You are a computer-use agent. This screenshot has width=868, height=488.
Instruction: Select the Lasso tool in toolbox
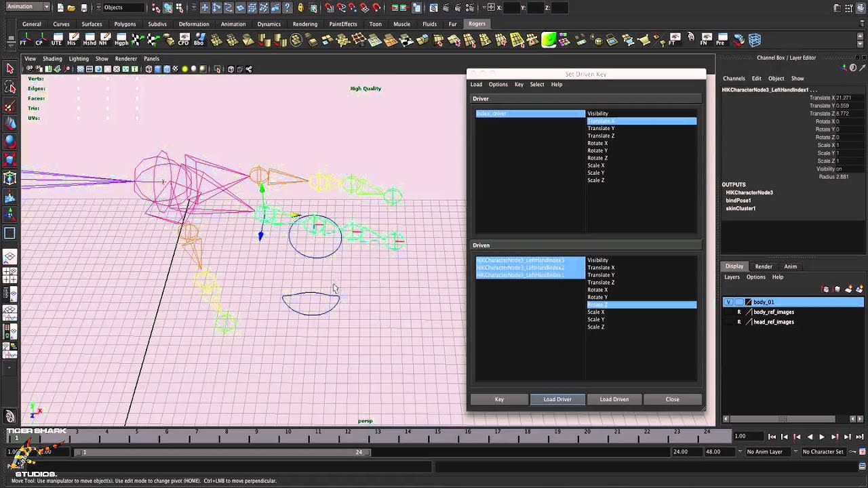10,87
